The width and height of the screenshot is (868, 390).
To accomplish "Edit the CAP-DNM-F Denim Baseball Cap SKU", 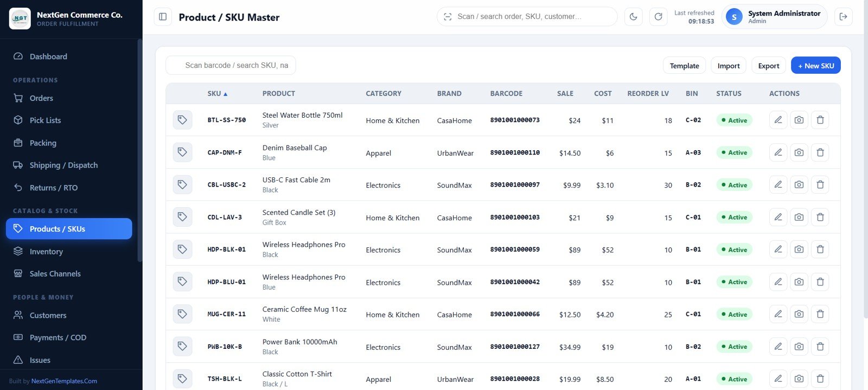I will (778, 152).
